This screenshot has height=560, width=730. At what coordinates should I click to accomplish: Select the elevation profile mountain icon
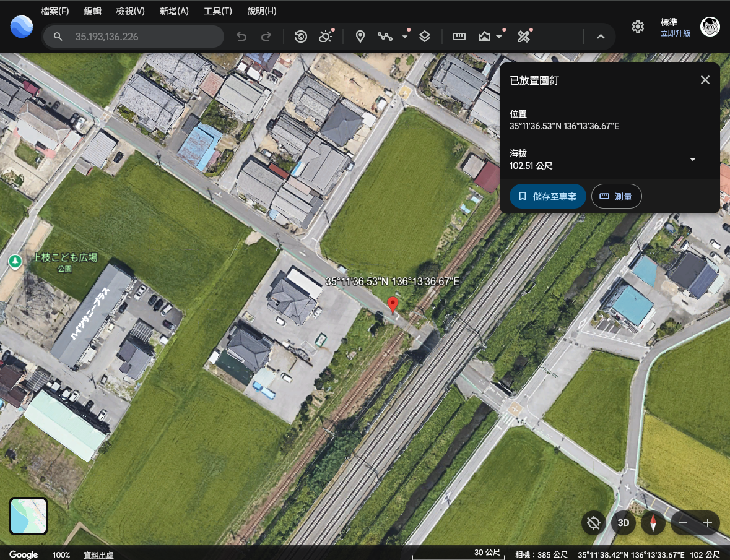484,37
